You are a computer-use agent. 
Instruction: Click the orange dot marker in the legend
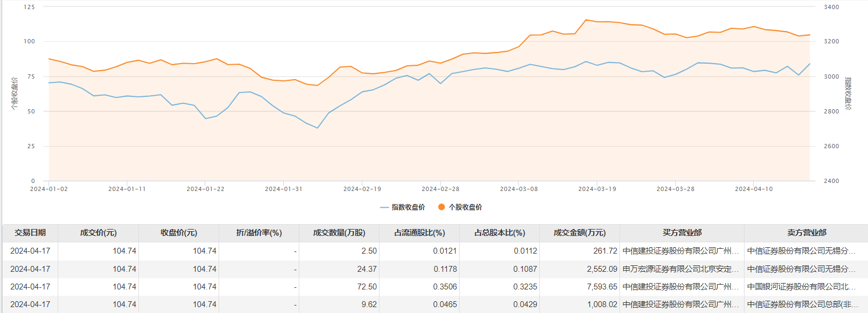pyautogui.click(x=441, y=207)
